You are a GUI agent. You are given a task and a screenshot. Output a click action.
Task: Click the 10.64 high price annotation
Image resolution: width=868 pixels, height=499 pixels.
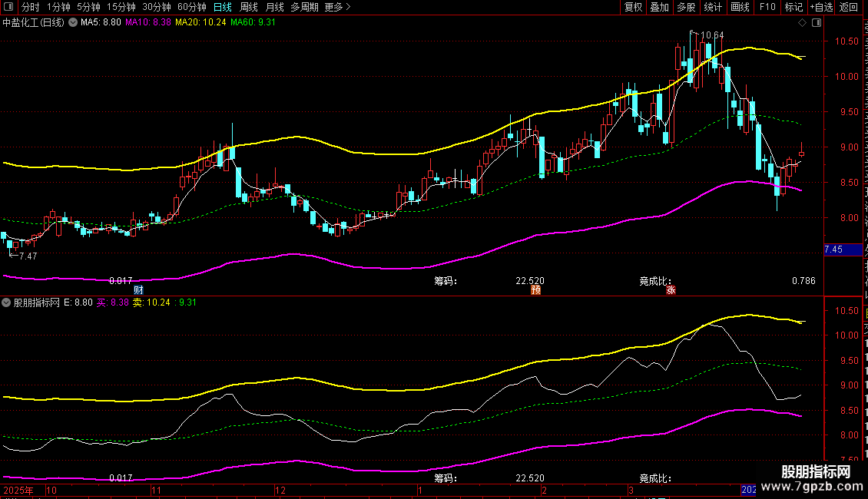[712, 35]
